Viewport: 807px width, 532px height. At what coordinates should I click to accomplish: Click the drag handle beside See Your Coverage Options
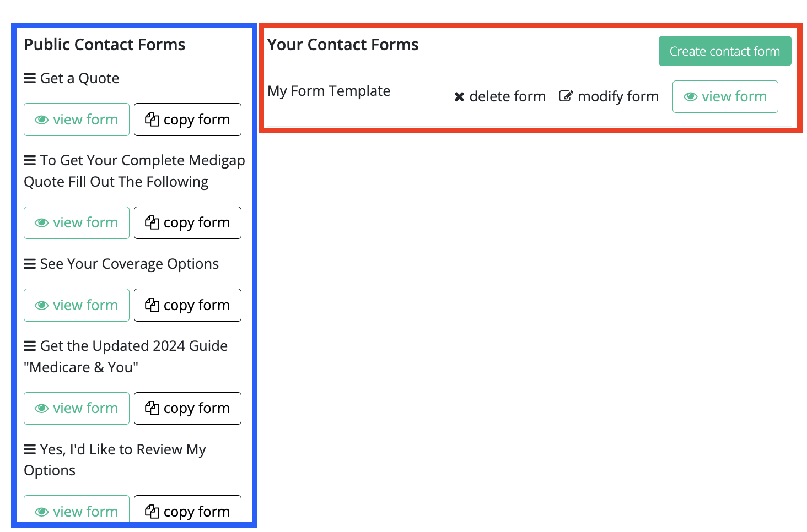click(30, 263)
